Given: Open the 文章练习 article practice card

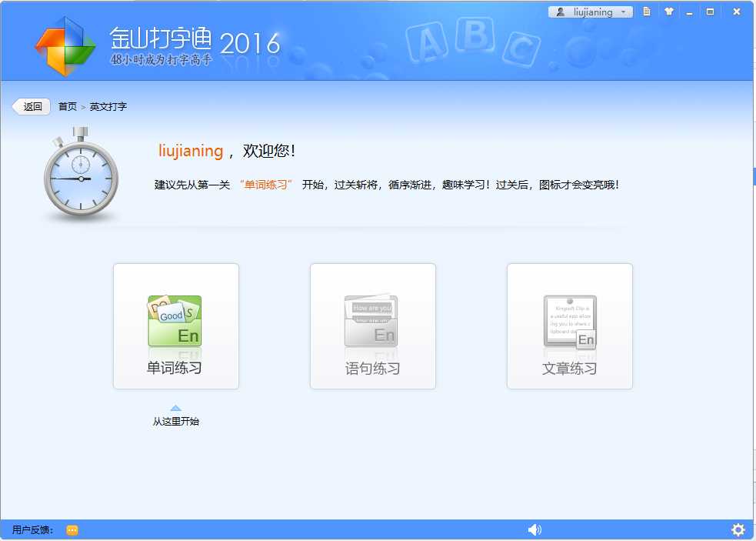Looking at the screenshot, I should (x=569, y=326).
